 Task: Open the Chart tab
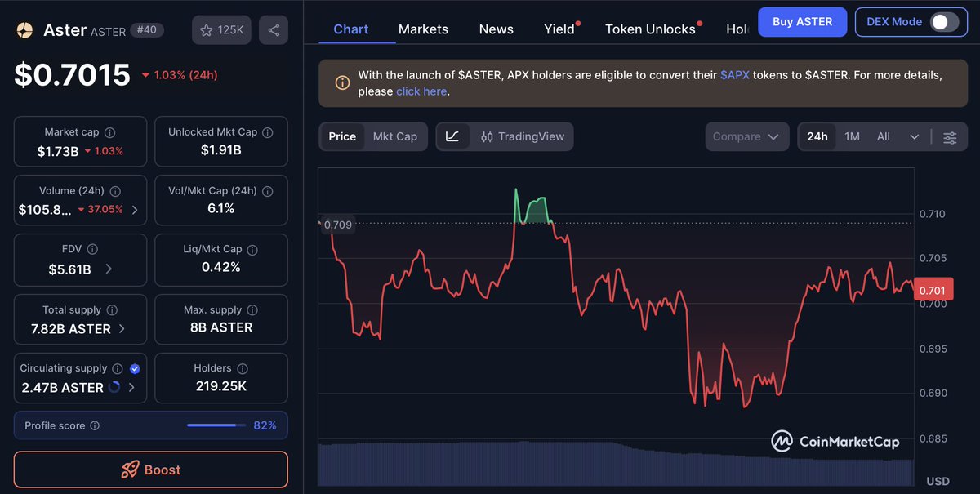[x=351, y=29]
